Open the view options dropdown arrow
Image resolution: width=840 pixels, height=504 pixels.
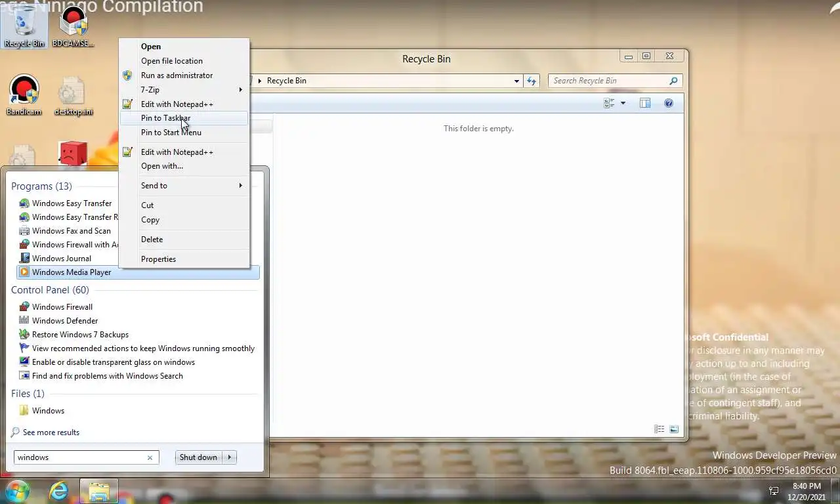coord(623,103)
